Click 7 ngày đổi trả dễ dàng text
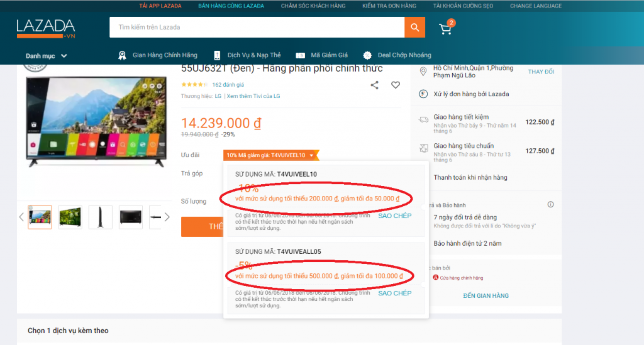This screenshot has width=644, height=345. pos(465,217)
